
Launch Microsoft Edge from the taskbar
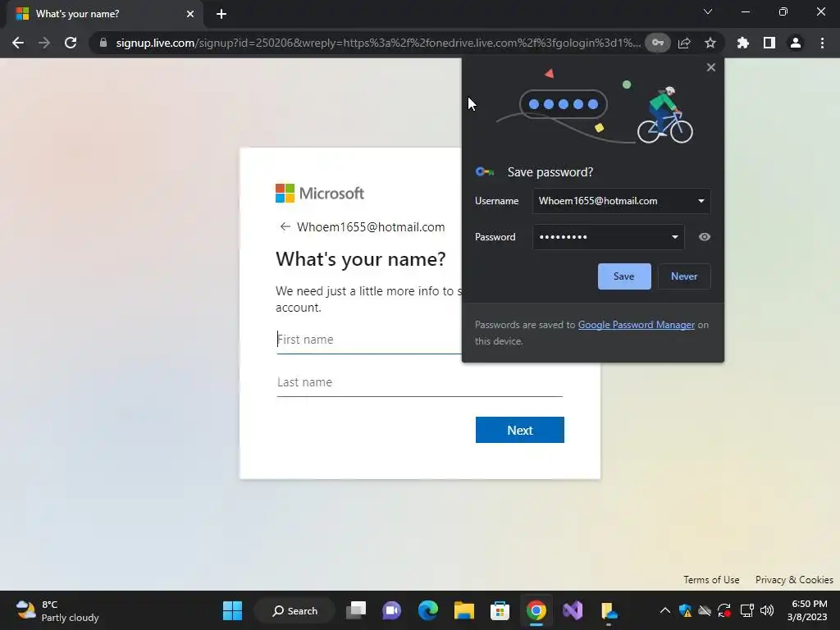(x=428, y=610)
